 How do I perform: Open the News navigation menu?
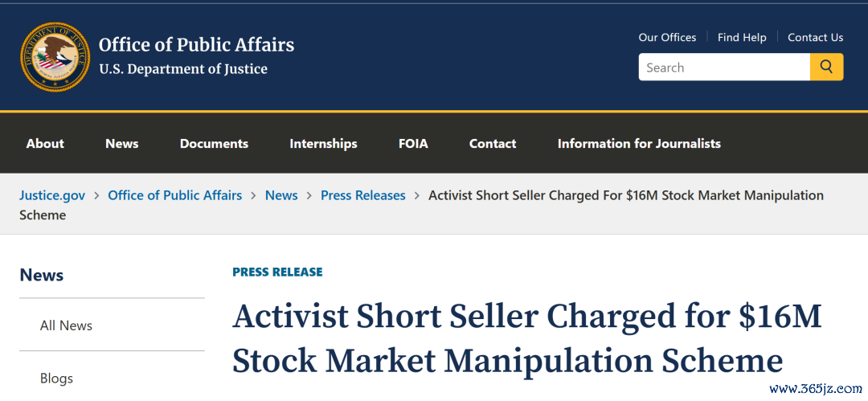tap(122, 144)
